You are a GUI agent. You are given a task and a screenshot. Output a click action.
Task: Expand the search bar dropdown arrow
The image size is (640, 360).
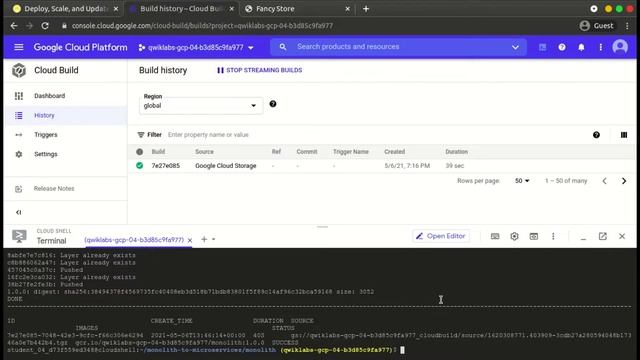(515, 47)
